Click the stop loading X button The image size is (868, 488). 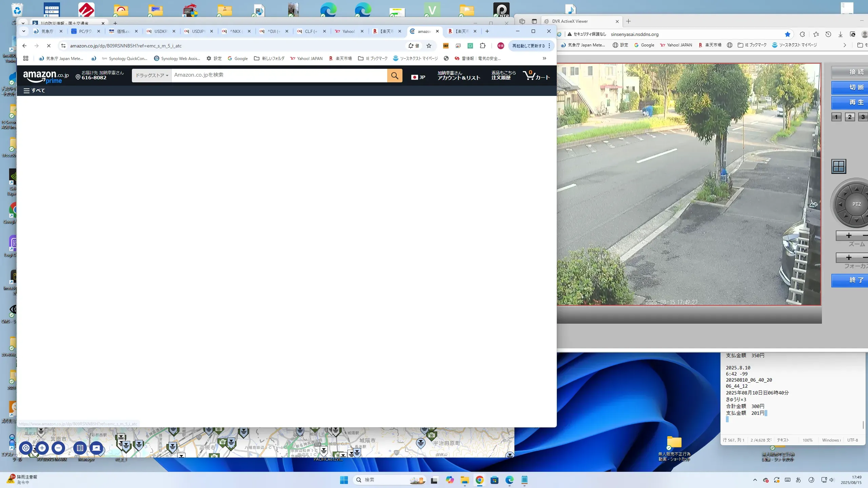pos(48,46)
